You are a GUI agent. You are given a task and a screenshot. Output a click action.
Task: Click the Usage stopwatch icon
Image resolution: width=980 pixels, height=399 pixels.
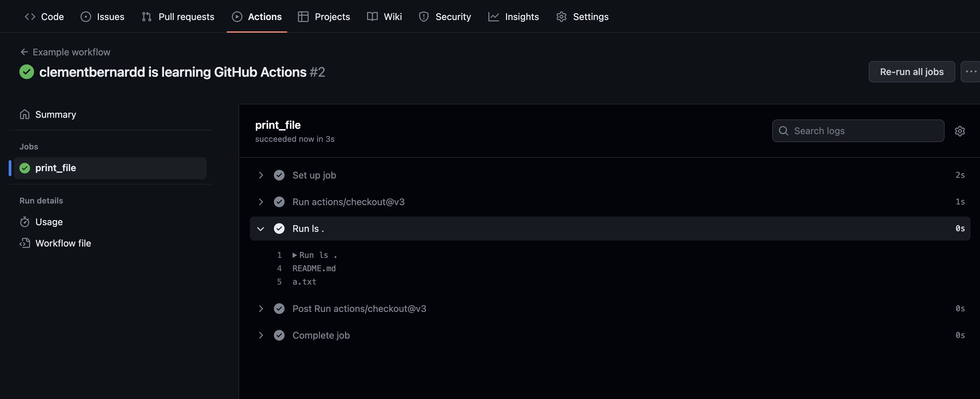[24, 222]
